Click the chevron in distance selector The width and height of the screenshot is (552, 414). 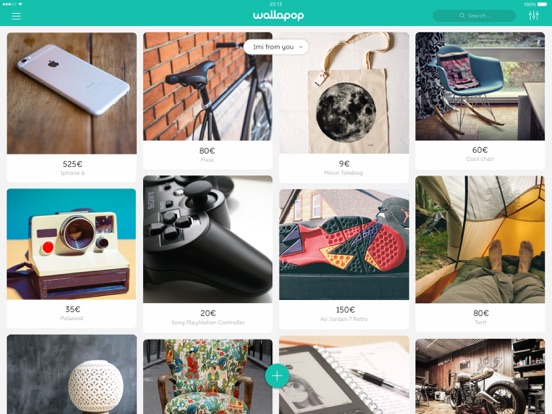point(301,47)
